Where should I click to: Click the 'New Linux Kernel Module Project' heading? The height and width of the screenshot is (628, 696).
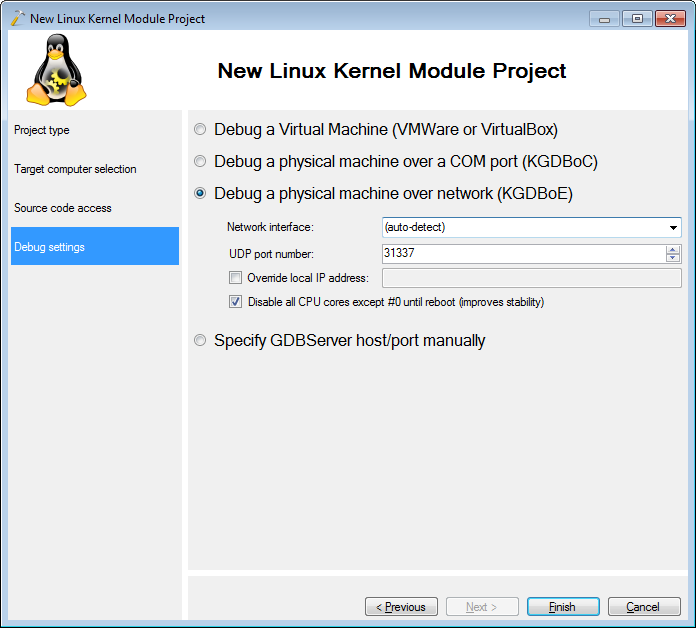tap(392, 71)
